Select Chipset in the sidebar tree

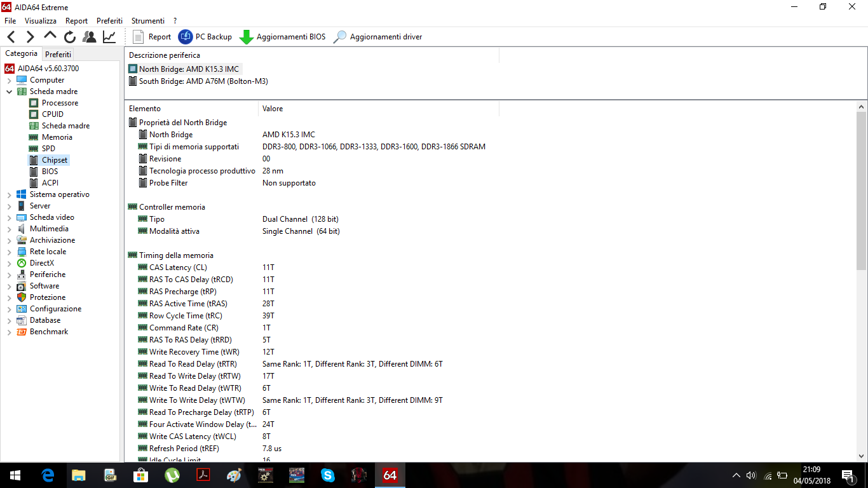pyautogui.click(x=55, y=160)
